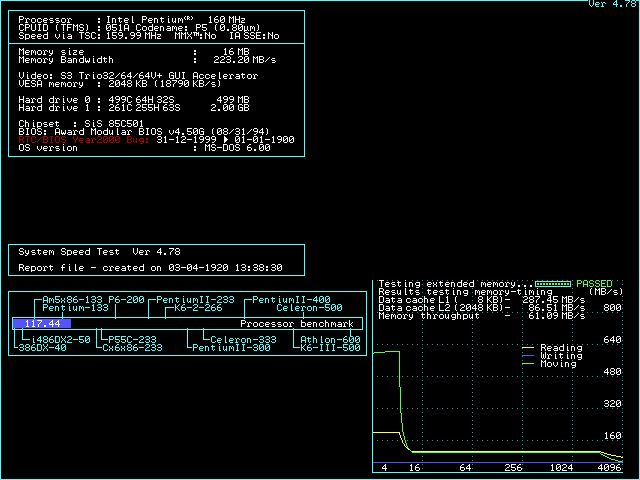Click the '31-12-1999 ▶ 01-01-1900' date result
The width and height of the screenshot is (640, 480).
coord(226,140)
